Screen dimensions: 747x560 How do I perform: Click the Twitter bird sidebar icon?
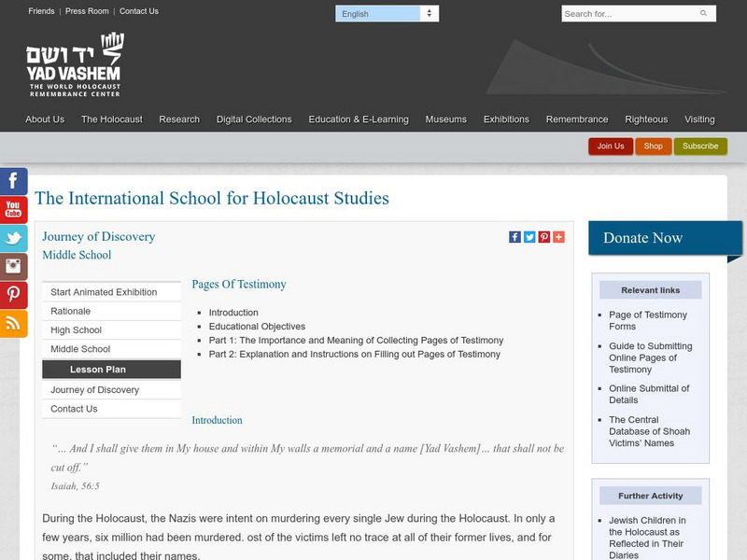[x=13, y=238]
